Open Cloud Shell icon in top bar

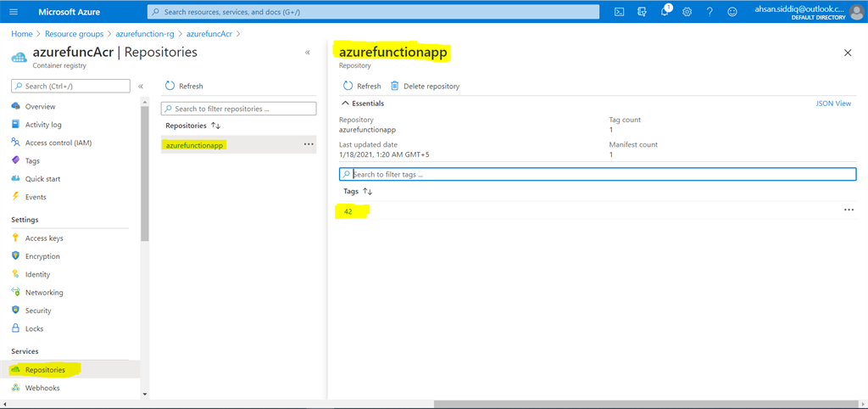620,12
